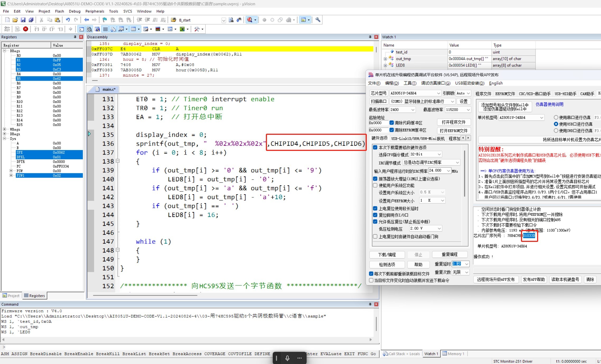
Task: Click the hardware options vertical scrollbar
Action: click(x=465, y=173)
